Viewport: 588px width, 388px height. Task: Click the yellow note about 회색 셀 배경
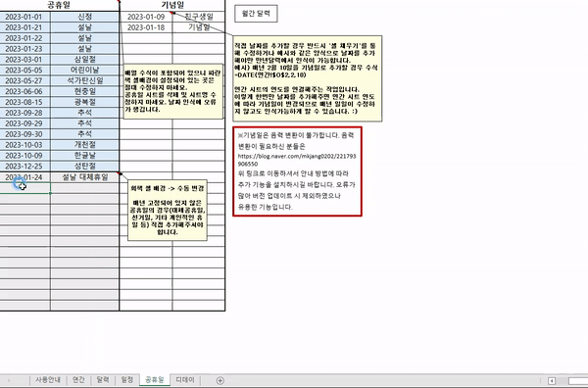(x=168, y=210)
